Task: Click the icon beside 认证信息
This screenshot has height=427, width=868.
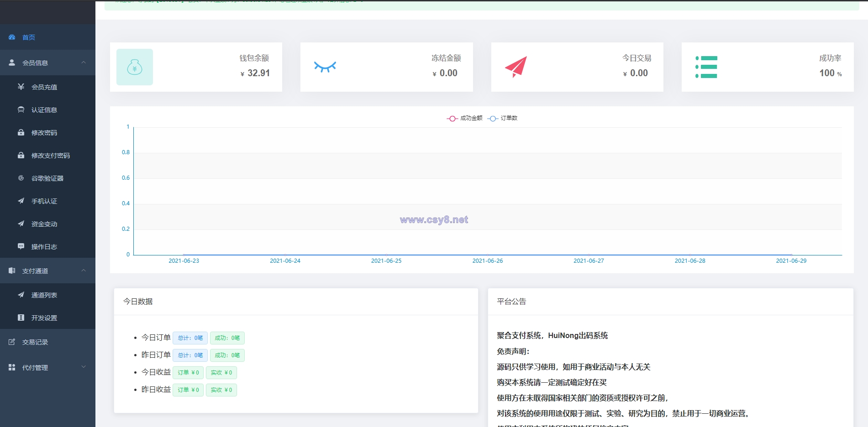Action: click(21, 109)
